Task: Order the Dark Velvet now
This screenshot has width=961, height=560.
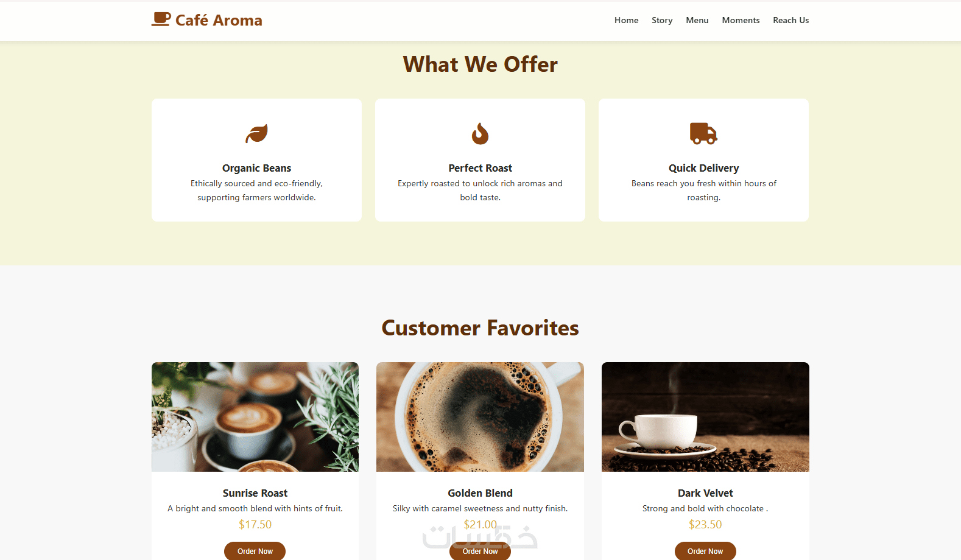Action: coord(705,551)
